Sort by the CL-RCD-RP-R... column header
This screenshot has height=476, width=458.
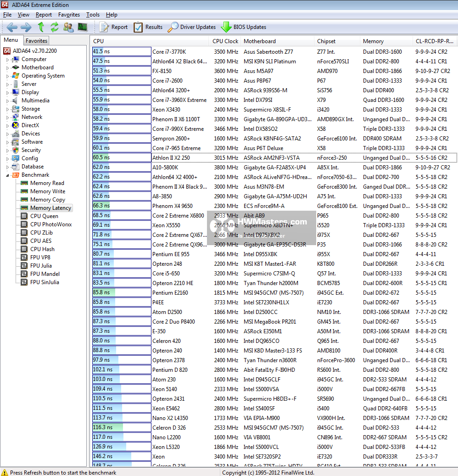[435, 41]
